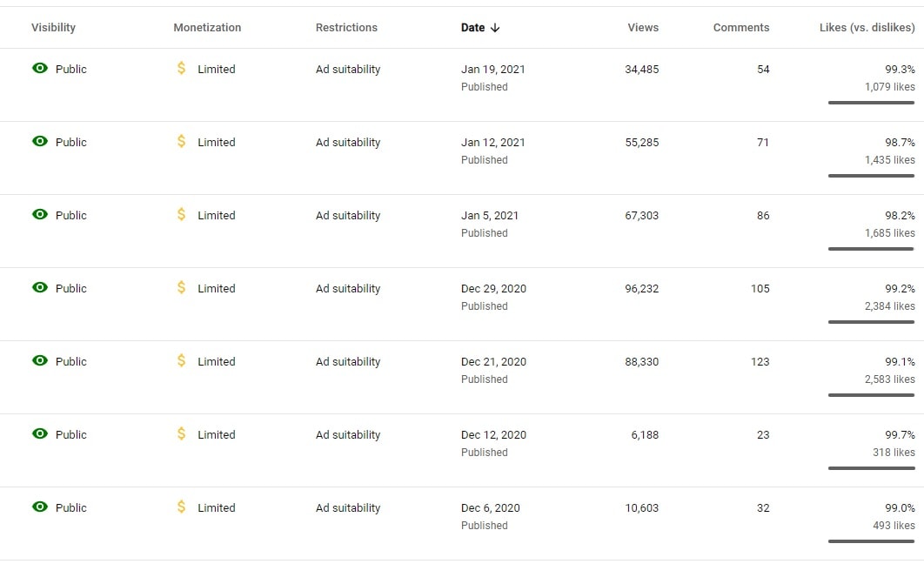Select the Comments column header
Image resolution: width=924 pixels, height=564 pixels.
click(740, 28)
